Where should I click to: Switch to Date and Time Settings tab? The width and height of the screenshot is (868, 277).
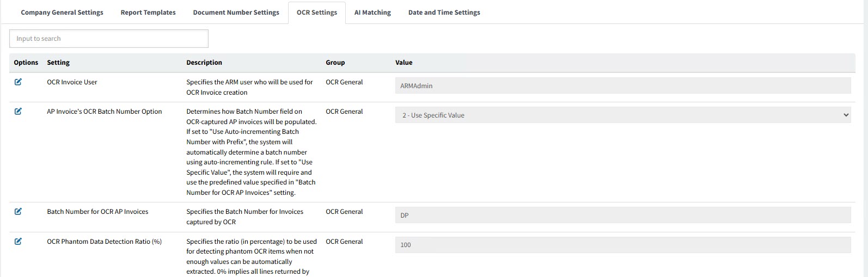(444, 13)
